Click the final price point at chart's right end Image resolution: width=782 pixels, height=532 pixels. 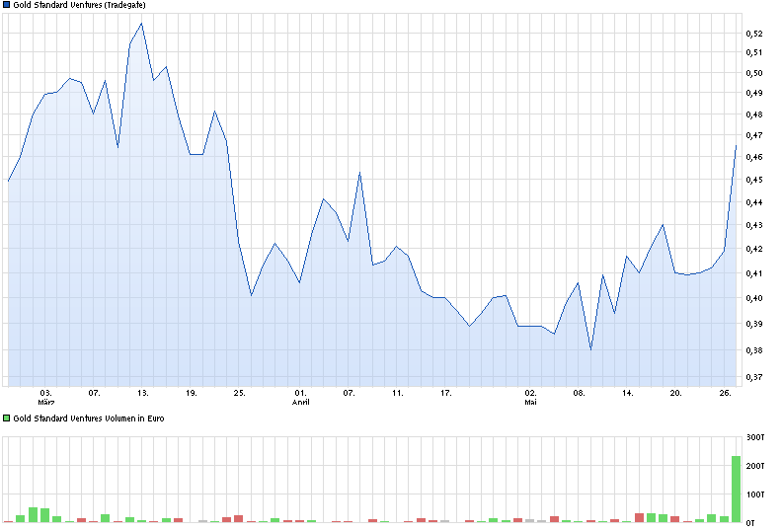(737, 146)
